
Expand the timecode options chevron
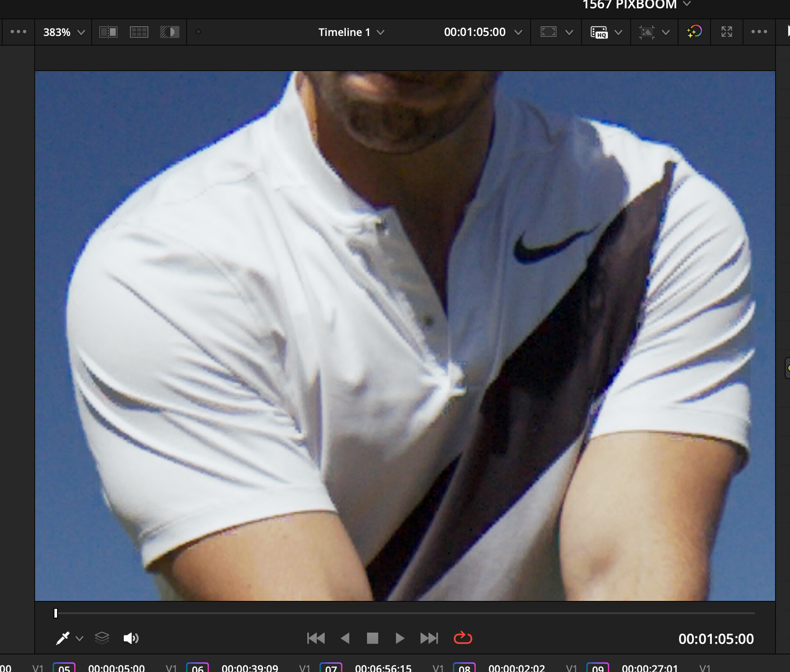pyautogui.click(x=518, y=32)
